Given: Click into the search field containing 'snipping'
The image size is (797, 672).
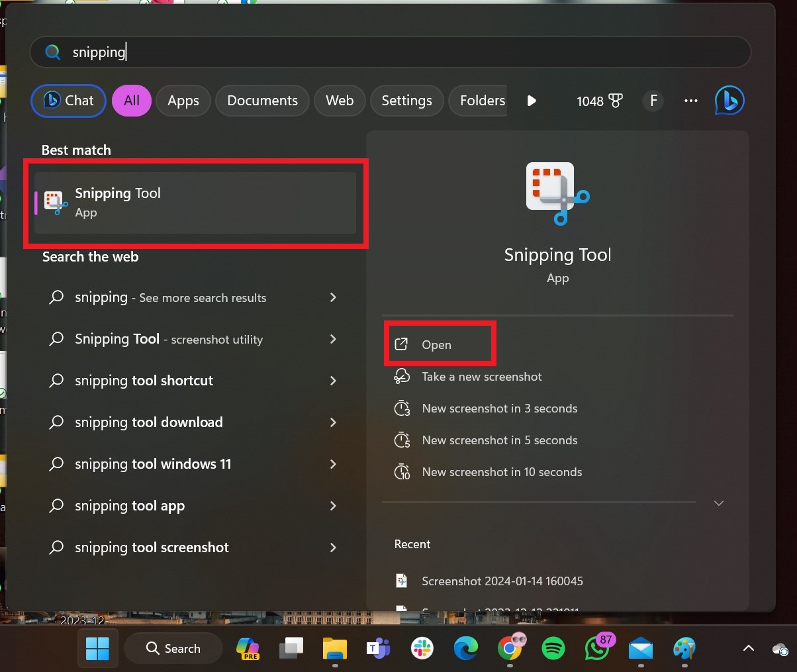Looking at the screenshot, I should (x=391, y=52).
